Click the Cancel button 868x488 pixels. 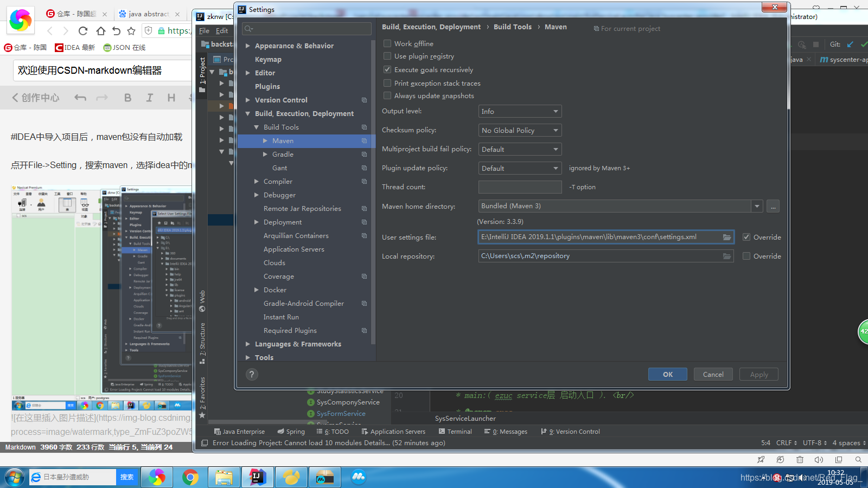[x=713, y=374]
